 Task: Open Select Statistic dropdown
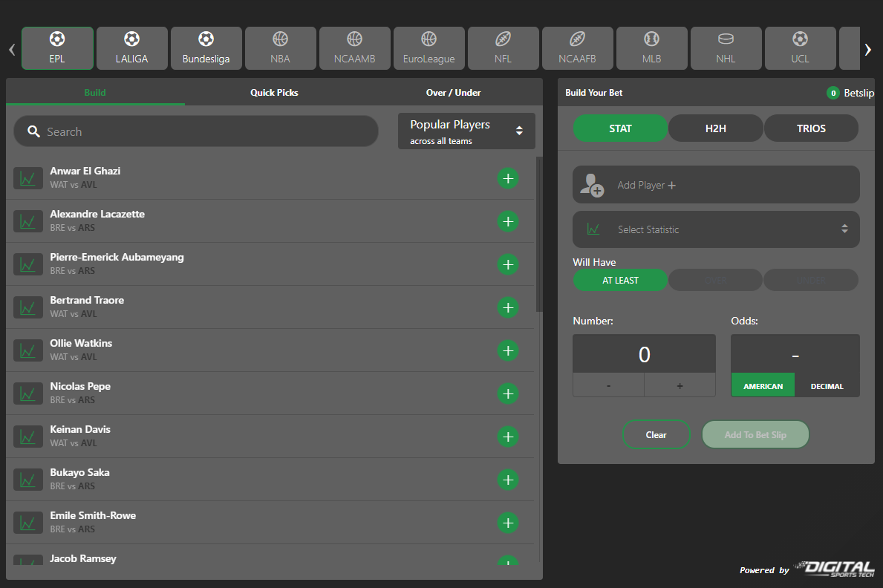[716, 229]
